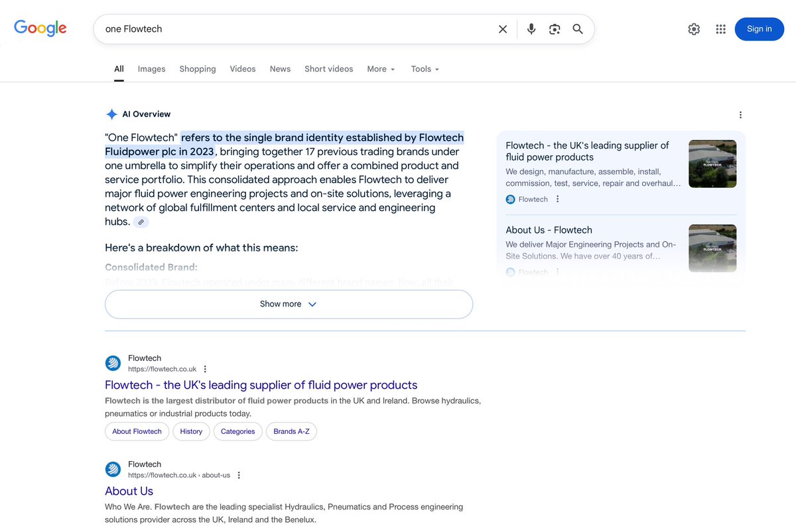Click the About Flowtech sitelink chip
The width and height of the screenshot is (796, 532).
coord(137,432)
